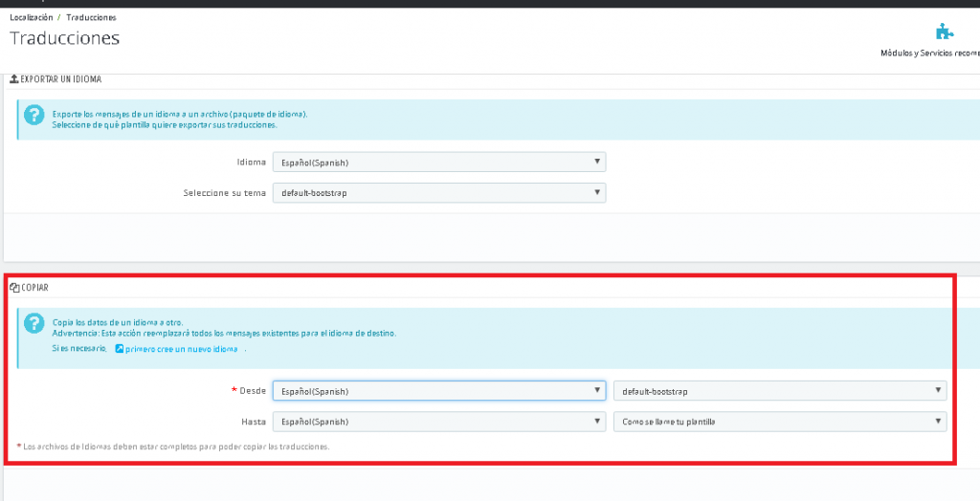
Task: Click the copy icon beside Copiar heading
Action: click(x=14, y=287)
